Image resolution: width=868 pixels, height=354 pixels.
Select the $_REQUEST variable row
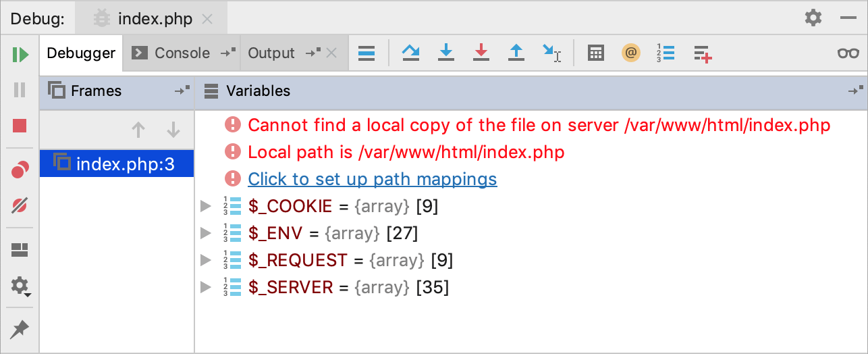click(x=531, y=260)
